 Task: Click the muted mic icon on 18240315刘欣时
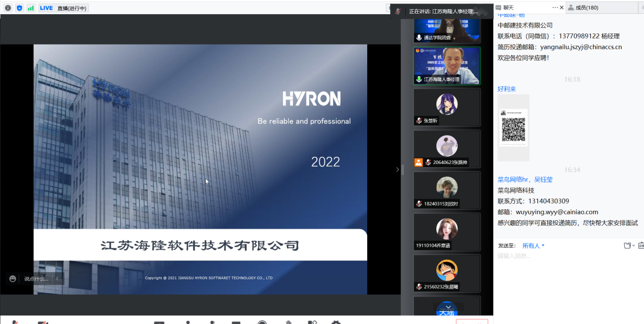pos(419,204)
